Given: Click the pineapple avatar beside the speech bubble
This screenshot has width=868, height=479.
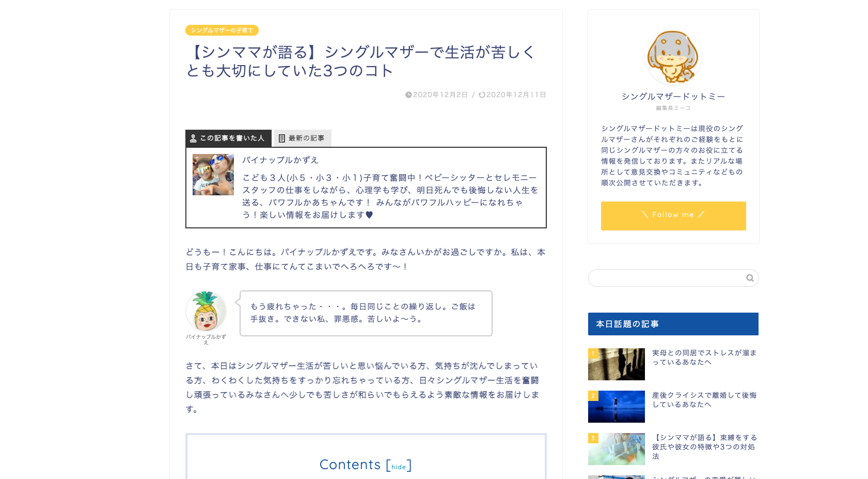Looking at the screenshot, I should [206, 311].
